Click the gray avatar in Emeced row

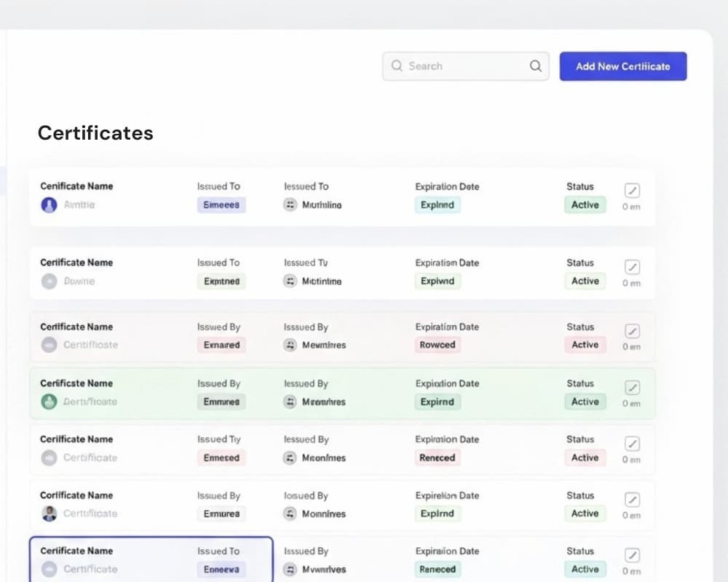coord(49,458)
